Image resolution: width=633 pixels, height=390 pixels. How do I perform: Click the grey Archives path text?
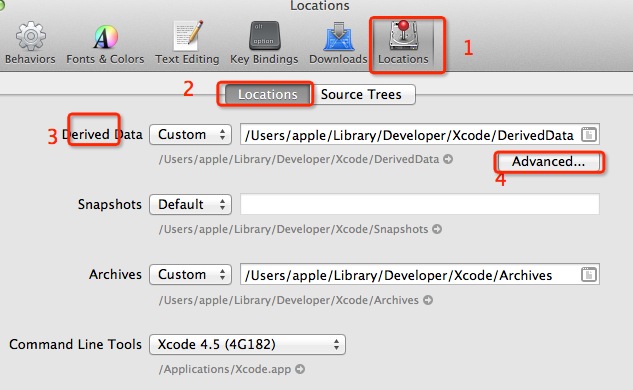coord(289,300)
